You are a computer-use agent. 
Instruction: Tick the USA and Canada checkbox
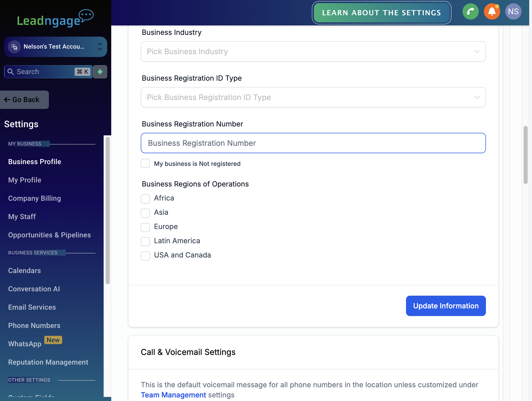click(x=145, y=256)
